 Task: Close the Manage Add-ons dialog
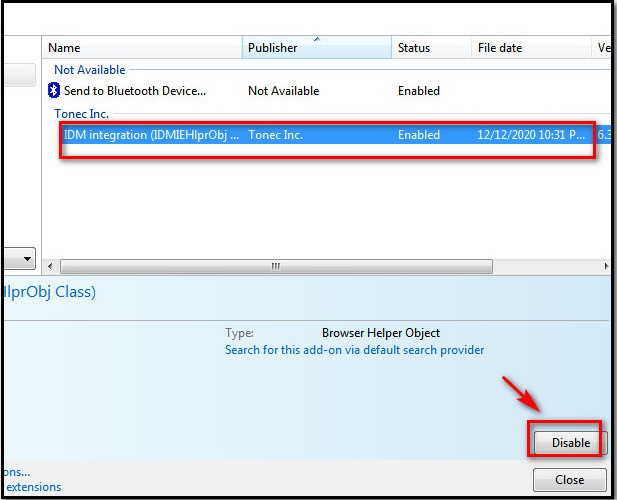(569, 480)
